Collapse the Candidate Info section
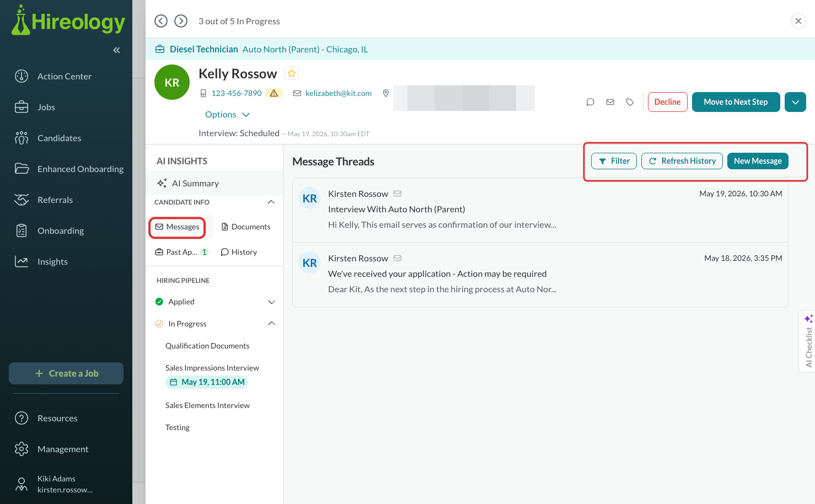Viewport: 815px width, 504px height. pyautogui.click(x=271, y=202)
